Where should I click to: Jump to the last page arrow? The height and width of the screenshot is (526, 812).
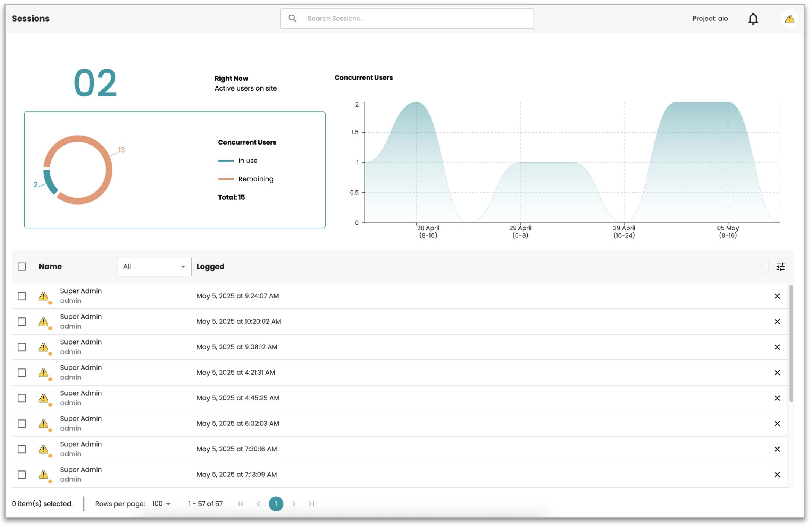click(x=311, y=504)
